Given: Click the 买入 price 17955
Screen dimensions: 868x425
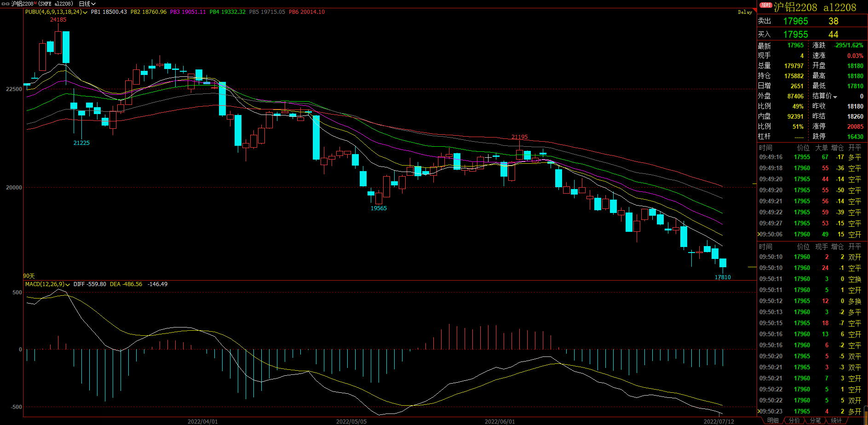Looking at the screenshot, I should click(795, 34).
